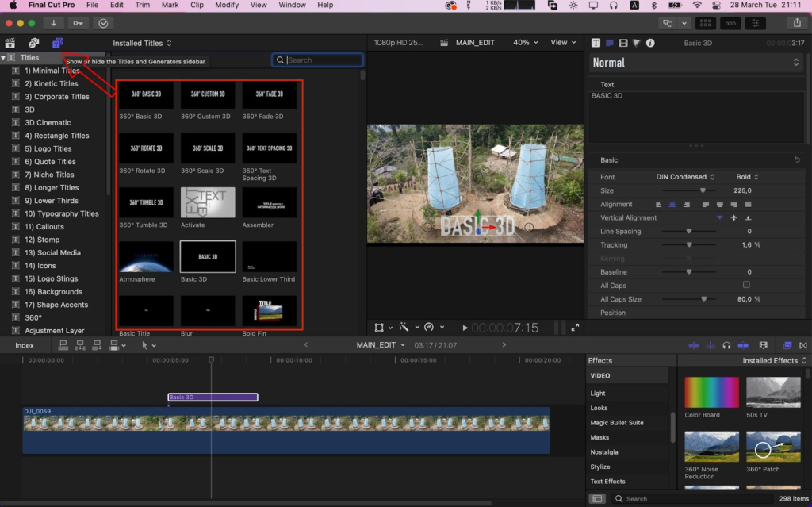Open the viewer View dropdown

coord(563,43)
